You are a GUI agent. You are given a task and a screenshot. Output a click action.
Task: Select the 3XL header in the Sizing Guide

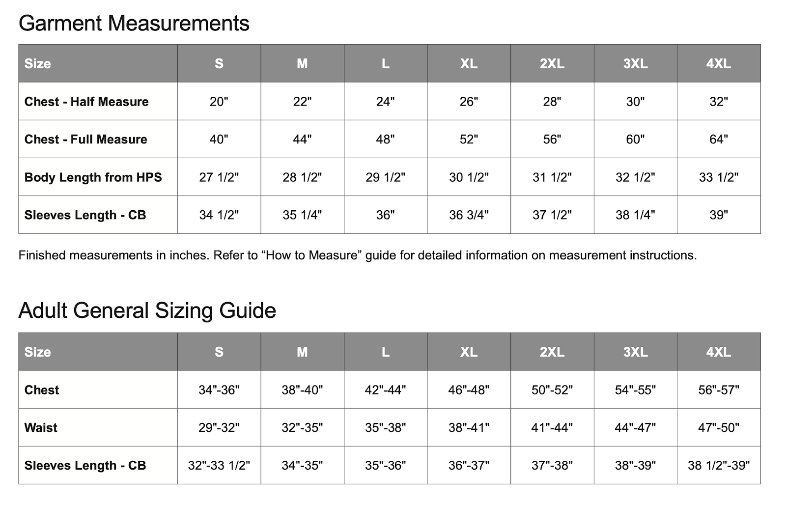(x=636, y=352)
